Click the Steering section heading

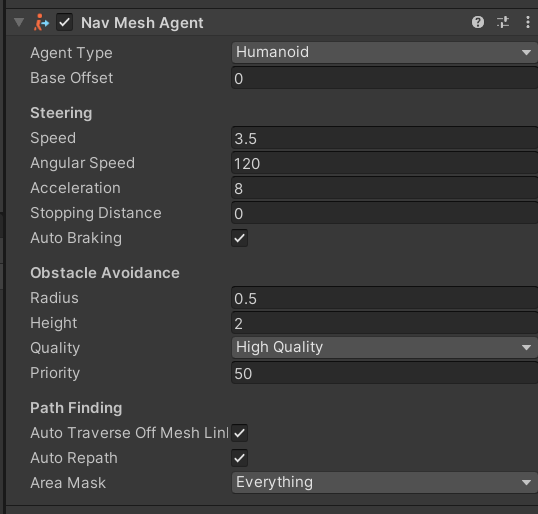coord(61,113)
